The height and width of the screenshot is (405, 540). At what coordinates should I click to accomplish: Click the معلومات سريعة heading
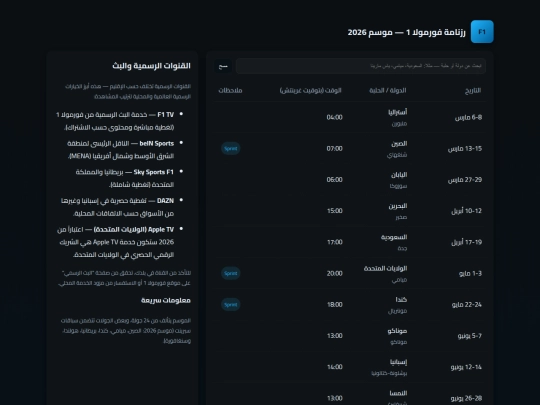166,300
